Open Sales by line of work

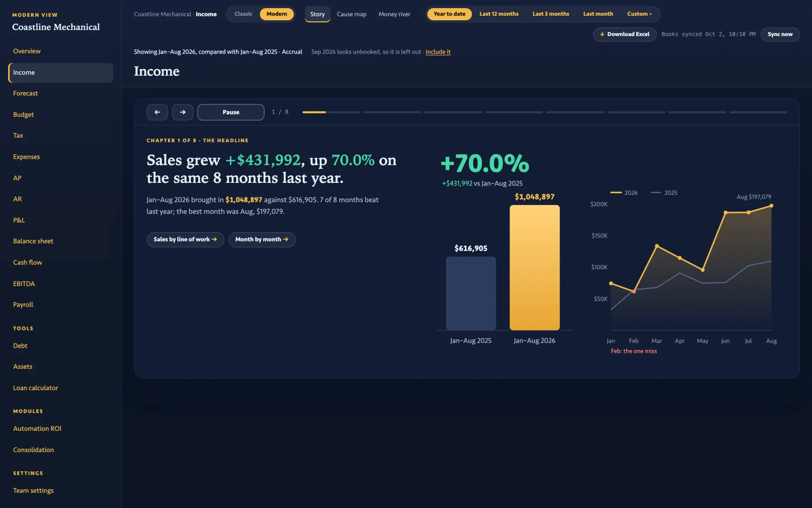(185, 239)
